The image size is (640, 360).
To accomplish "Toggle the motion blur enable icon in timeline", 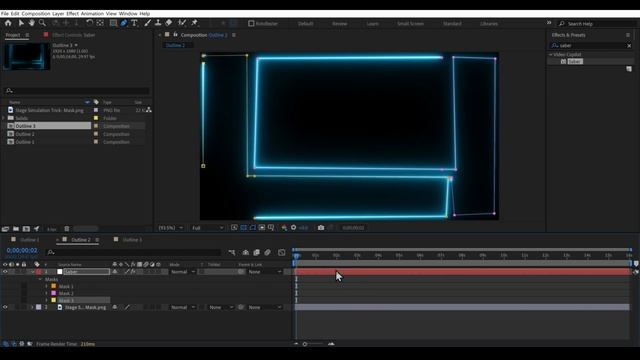I will pyautogui.click(x=267, y=253).
